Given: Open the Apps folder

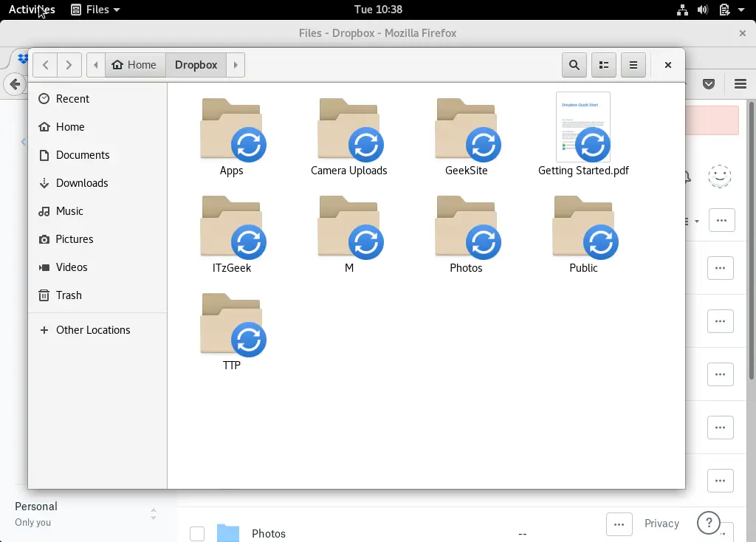Looking at the screenshot, I should 232,137.
